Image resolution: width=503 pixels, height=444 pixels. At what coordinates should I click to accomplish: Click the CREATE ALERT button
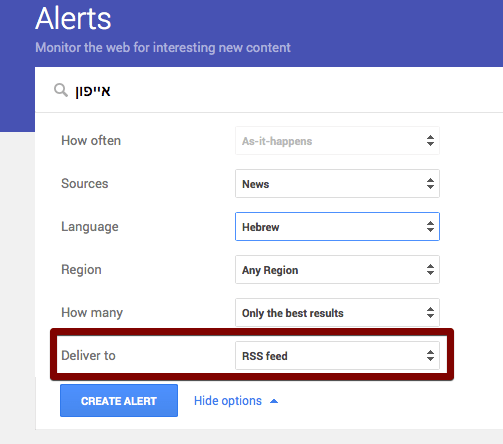coord(119,401)
